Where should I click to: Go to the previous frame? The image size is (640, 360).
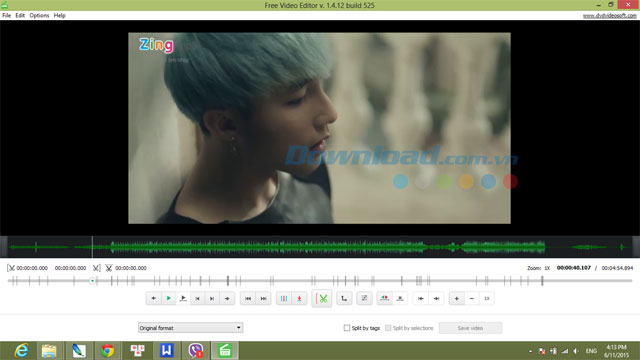click(198, 298)
